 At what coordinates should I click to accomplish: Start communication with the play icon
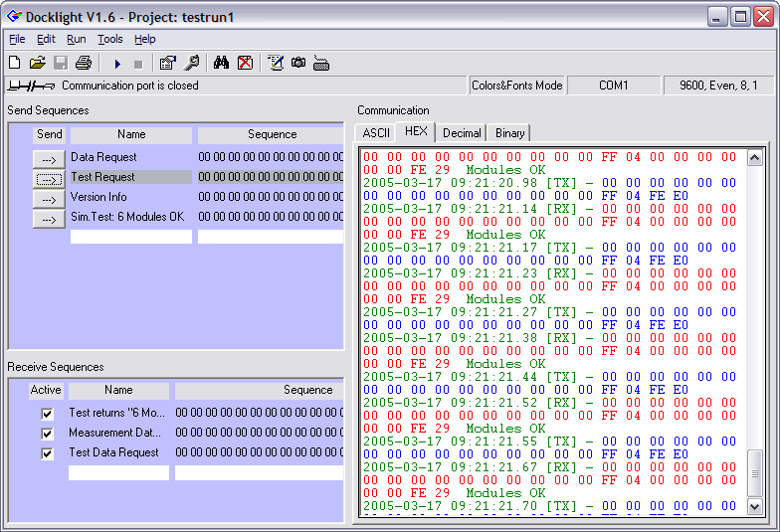point(117,64)
